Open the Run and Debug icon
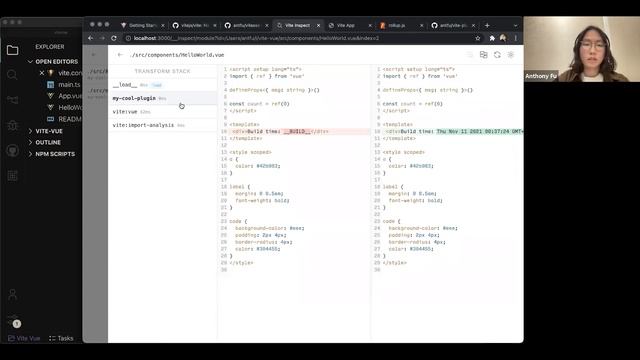Screen dimensions: 640x360 pyautogui.click(x=12, y=125)
